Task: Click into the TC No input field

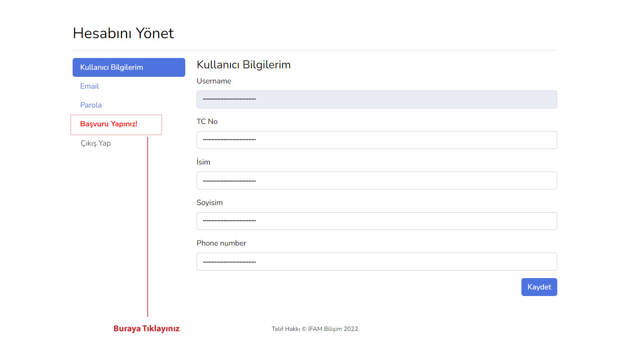Action: (377, 140)
